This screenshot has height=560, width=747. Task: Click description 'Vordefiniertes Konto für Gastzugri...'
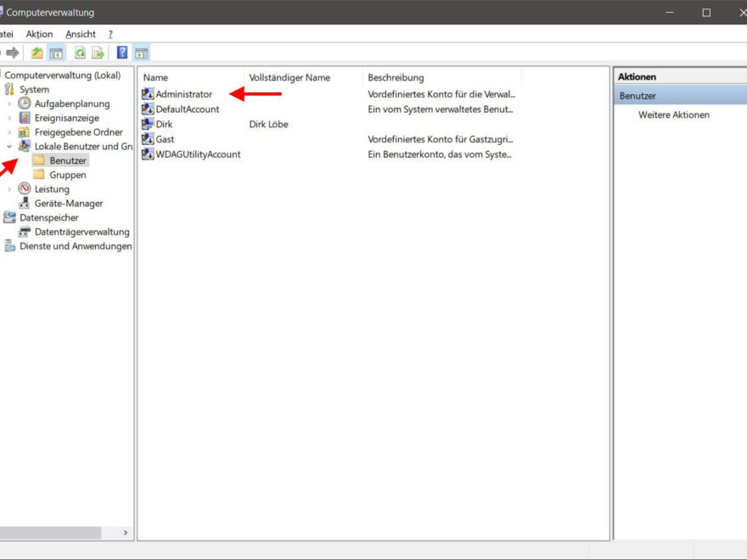[x=441, y=139]
